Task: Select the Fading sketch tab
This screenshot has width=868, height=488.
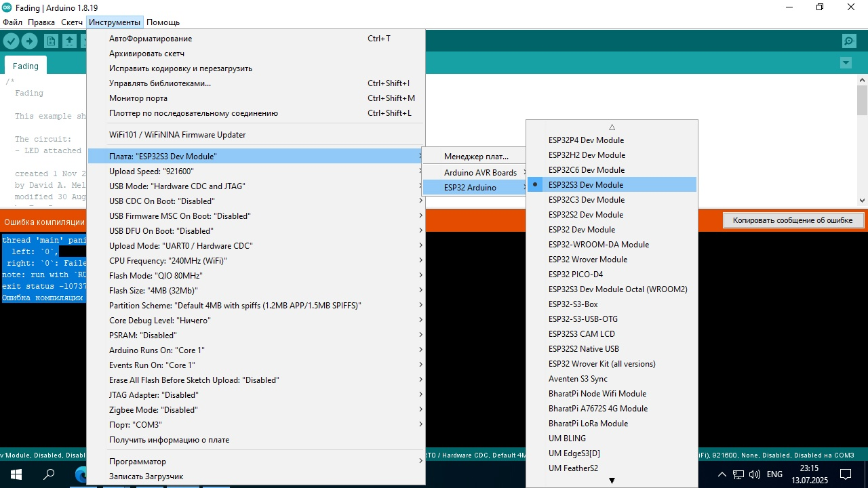Action: click(26, 66)
